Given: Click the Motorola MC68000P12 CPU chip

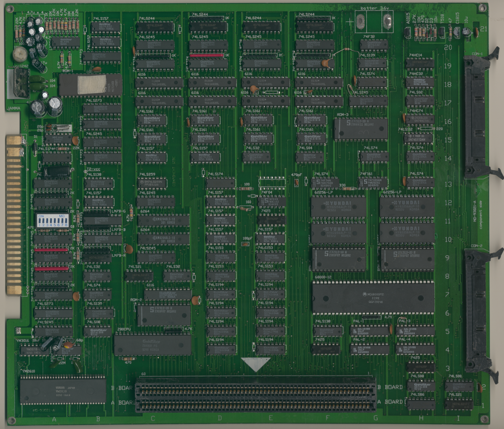Looking at the screenshot, I should click(373, 298).
